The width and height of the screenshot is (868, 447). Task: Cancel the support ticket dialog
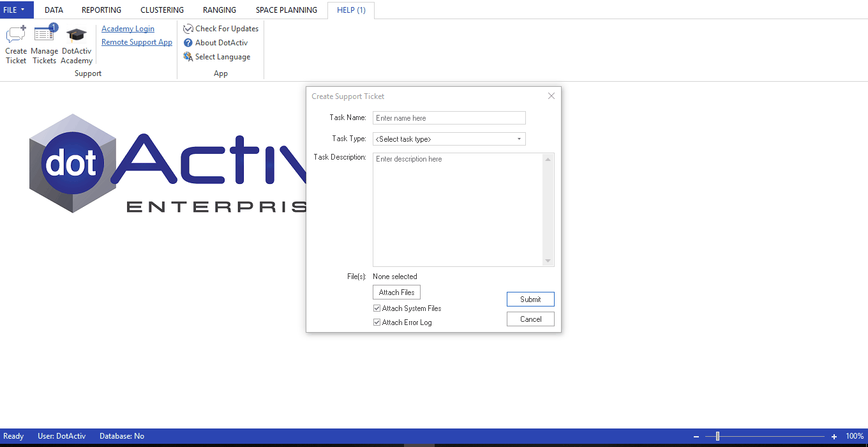click(530, 319)
